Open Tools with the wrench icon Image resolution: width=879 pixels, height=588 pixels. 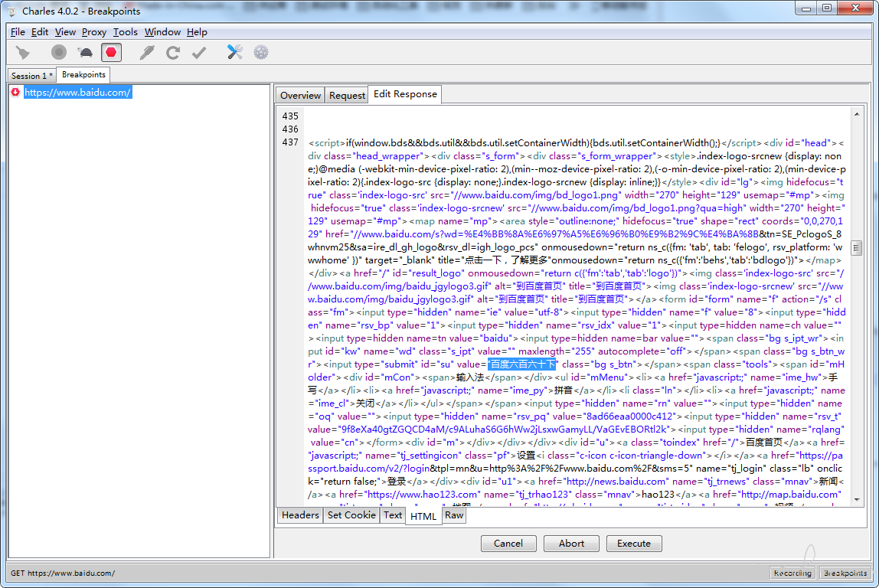coord(234,53)
